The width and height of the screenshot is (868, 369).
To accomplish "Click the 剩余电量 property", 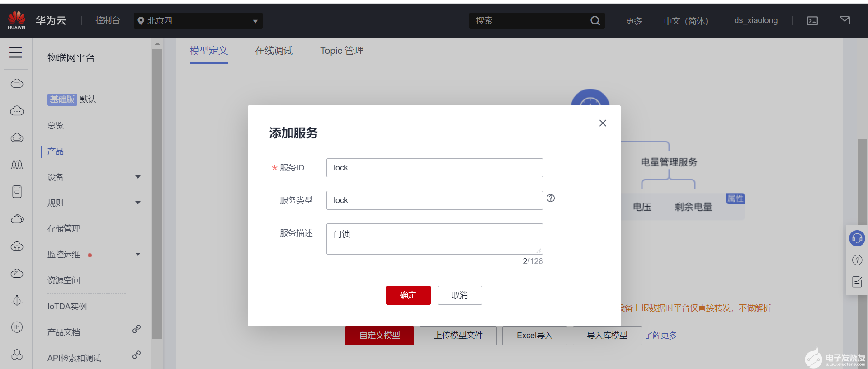I will point(693,207).
